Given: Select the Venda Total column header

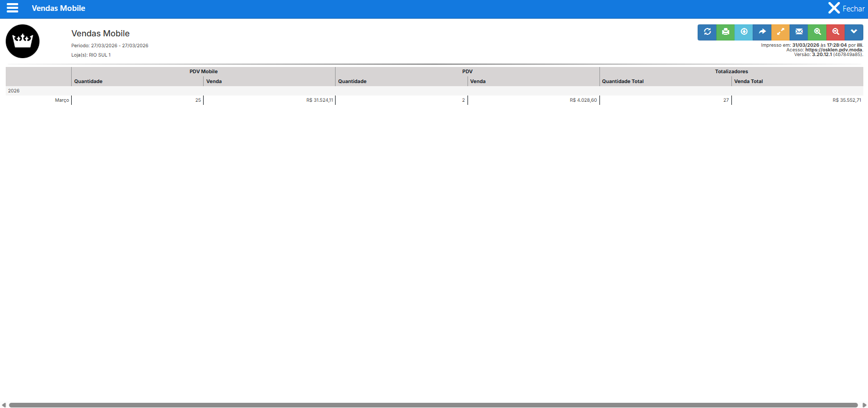Looking at the screenshot, I should click(748, 81).
